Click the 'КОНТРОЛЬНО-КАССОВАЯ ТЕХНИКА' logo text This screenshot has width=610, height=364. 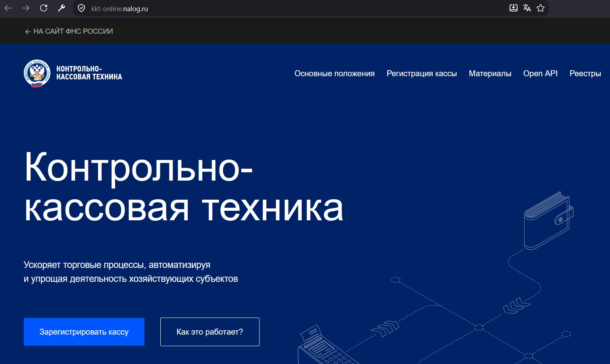point(89,73)
